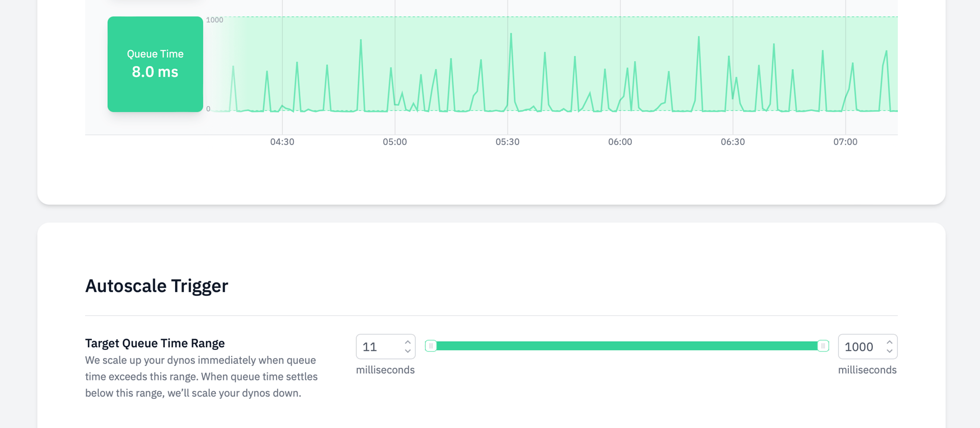Click the upper-bound slider handle

(x=823, y=346)
